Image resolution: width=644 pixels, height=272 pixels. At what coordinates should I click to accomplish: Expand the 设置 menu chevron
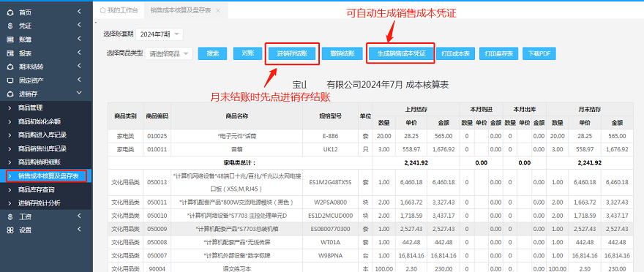point(79,230)
